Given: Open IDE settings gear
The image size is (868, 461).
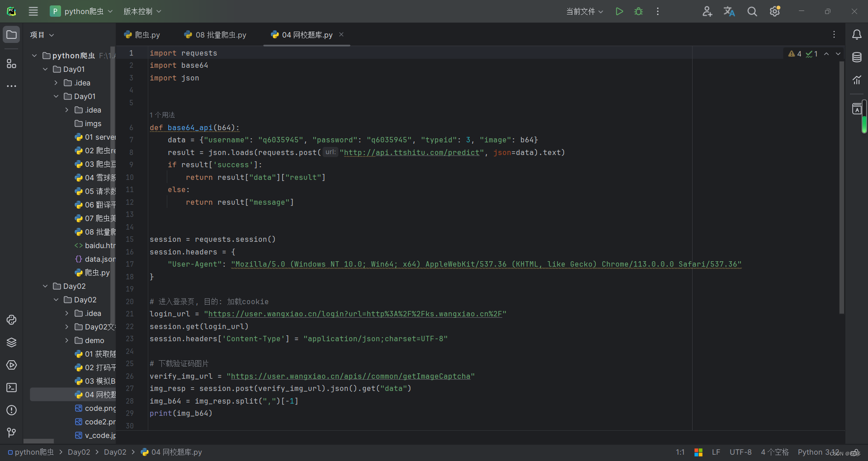Looking at the screenshot, I should coord(775,11).
